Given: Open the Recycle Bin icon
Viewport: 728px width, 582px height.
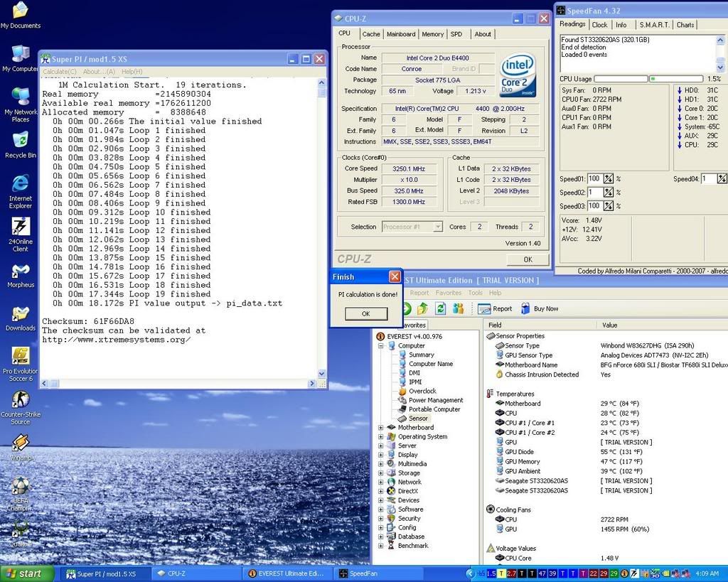Looking at the screenshot, I should 21,145.
